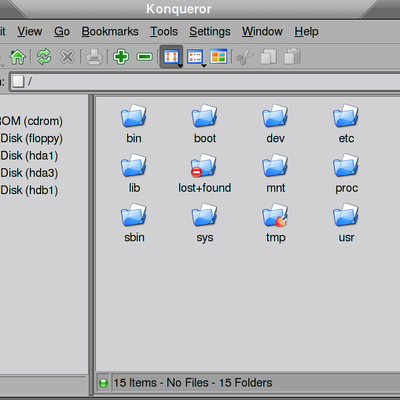Select the tmp folder

[275, 223]
